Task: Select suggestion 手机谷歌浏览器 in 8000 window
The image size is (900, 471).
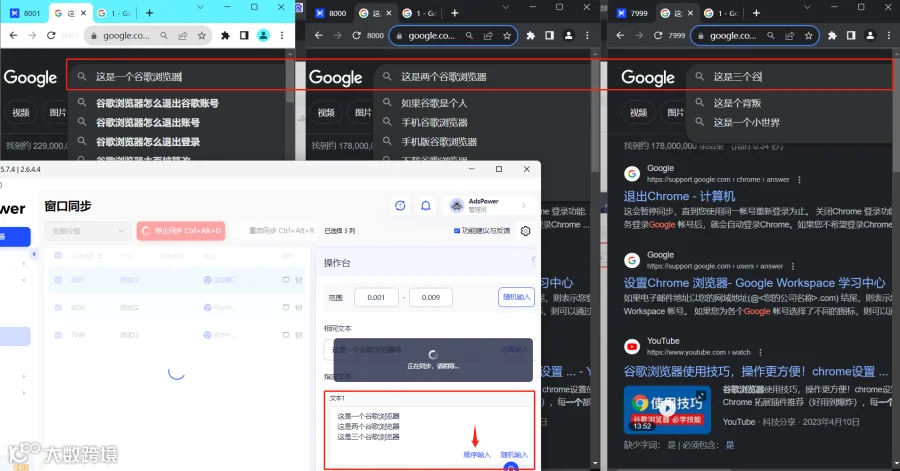Action: pos(434,122)
